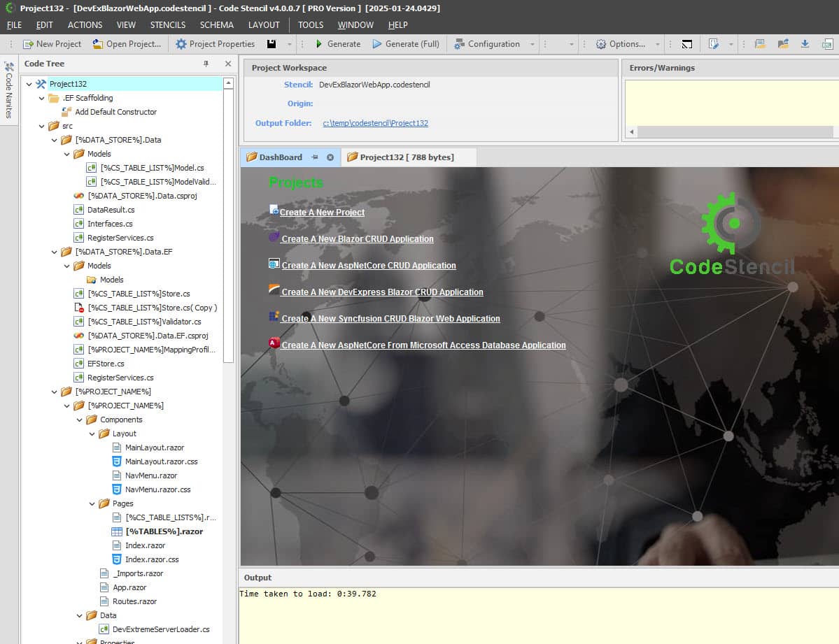Select the NavMenu.razor.css file
Viewport: 839px width, 644px height.
pyautogui.click(x=158, y=489)
